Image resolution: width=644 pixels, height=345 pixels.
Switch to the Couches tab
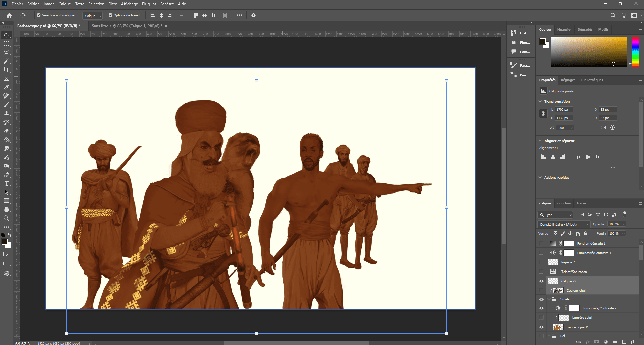(x=563, y=203)
